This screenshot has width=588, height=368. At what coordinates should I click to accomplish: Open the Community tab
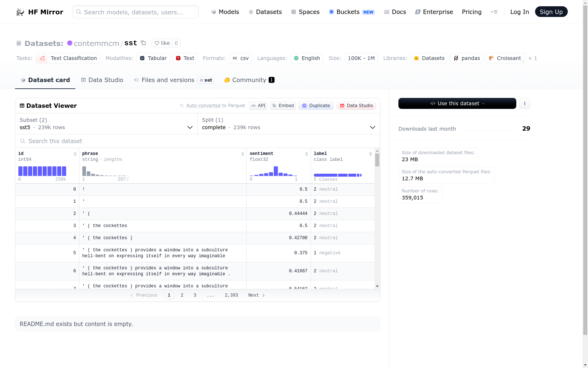tap(249, 80)
